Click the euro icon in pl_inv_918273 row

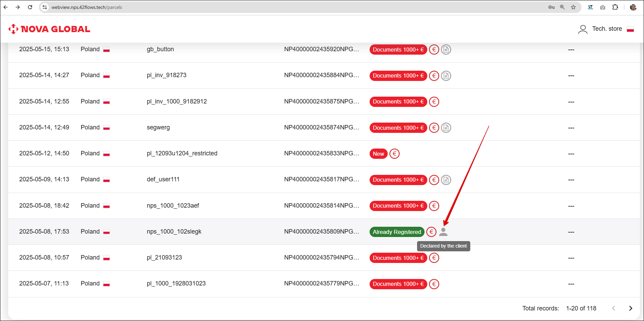coord(434,75)
